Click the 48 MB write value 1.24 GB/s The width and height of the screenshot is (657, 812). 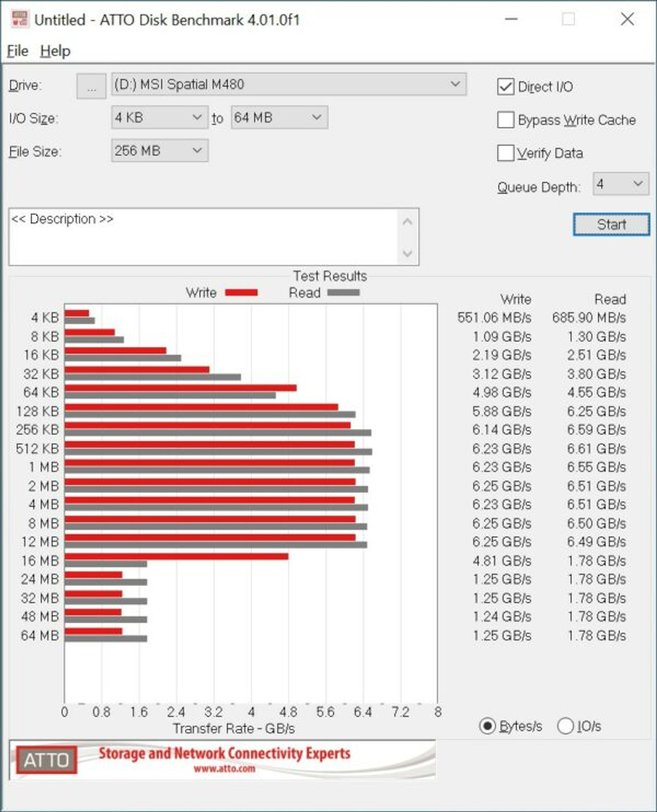tap(502, 617)
